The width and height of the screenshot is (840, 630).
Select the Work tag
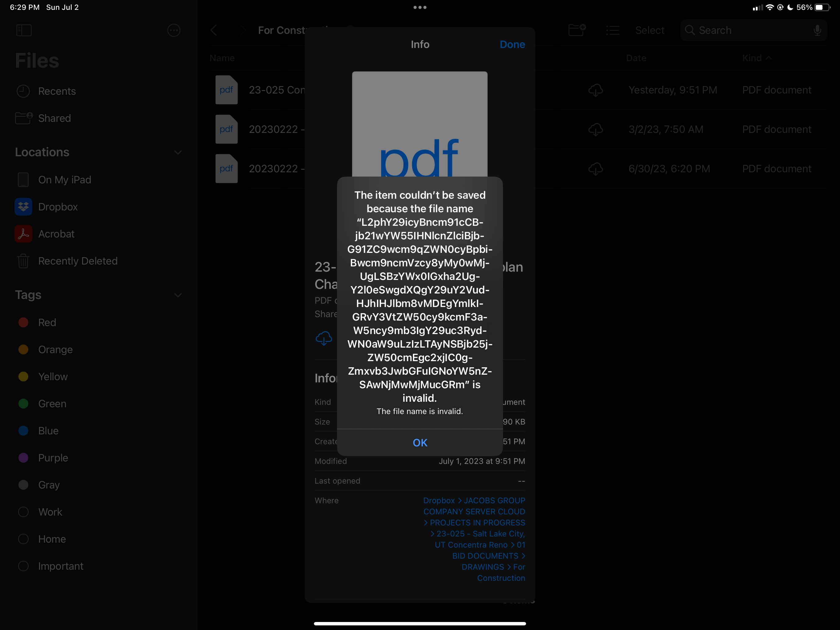point(50,512)
